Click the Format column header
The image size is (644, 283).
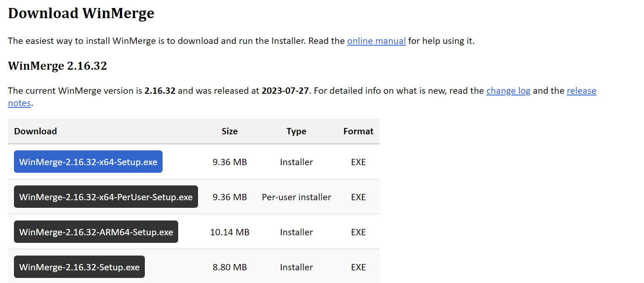(359, 131)
